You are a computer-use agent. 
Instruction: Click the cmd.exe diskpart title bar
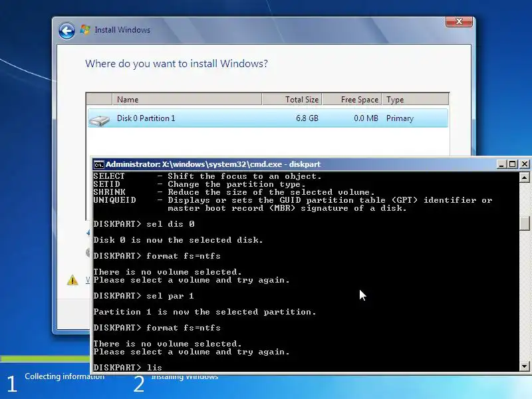[x=295, y=164]
